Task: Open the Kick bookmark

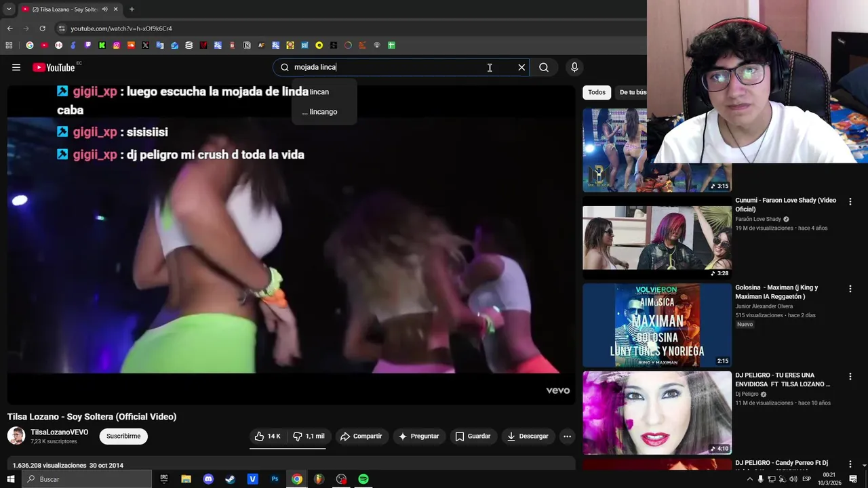Action: [102, 45]
